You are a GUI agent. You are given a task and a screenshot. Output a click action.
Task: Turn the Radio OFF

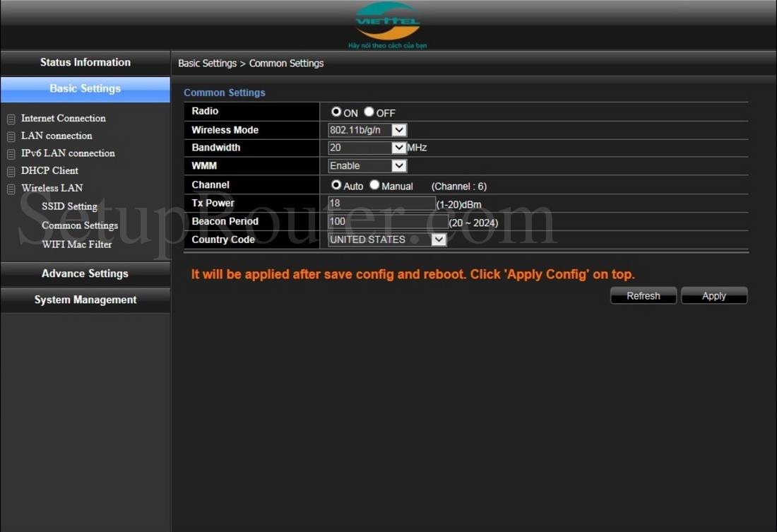click(368, 112)
